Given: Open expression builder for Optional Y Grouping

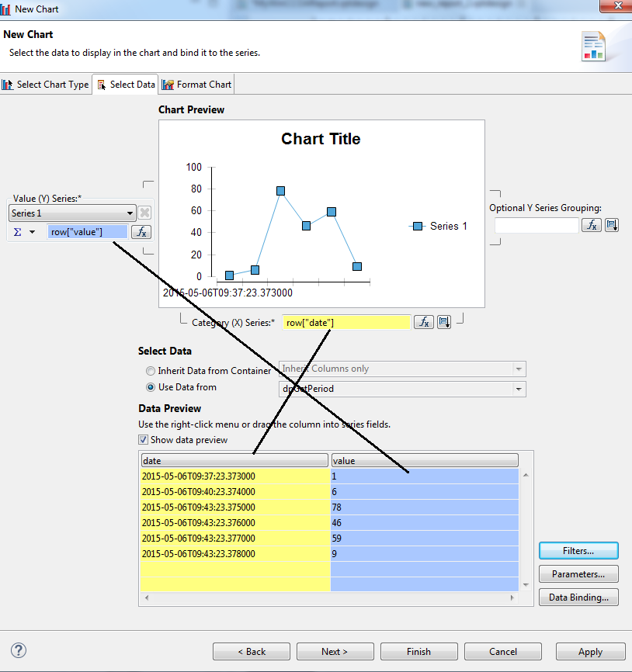Looking at the screenshot, I should [x=592, y=225].
